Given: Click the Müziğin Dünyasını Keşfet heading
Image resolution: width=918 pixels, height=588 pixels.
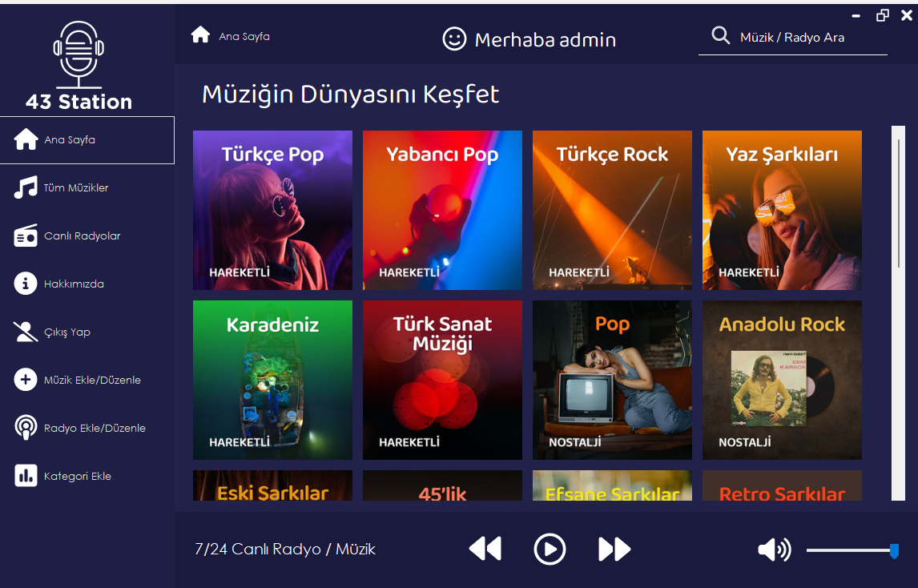Looking at the screenshot, I should tap(350, 95).
